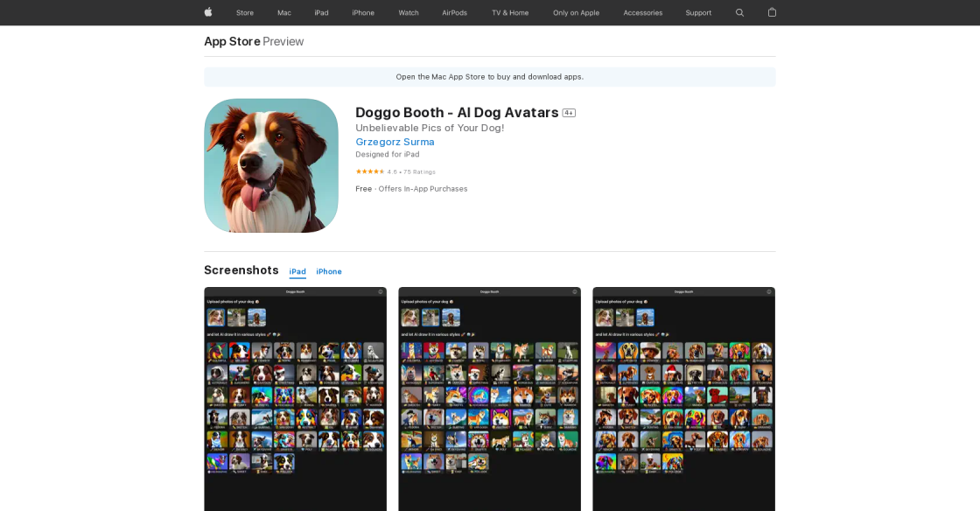
Task: Open the third iPad screenshot thumbnail
Action: point(683,398)
